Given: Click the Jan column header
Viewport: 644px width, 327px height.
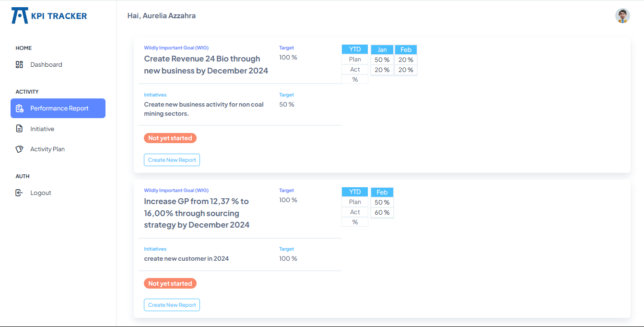Looking at the screenshot, I should pos(382,49).
